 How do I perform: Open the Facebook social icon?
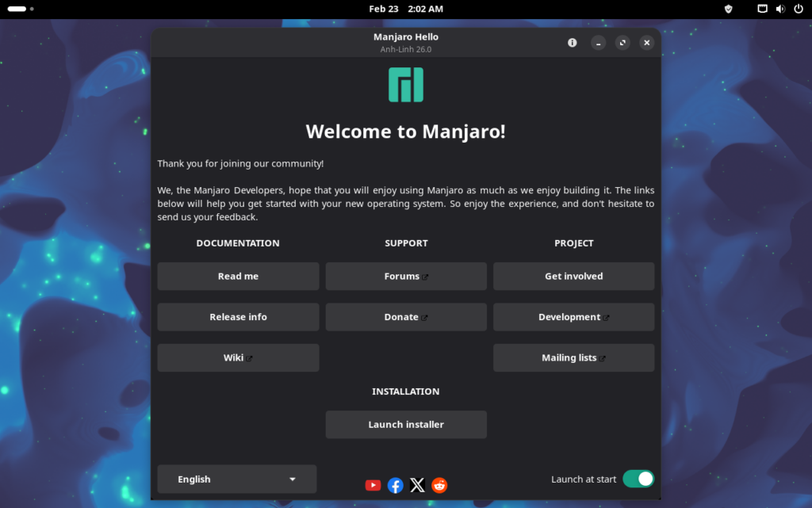tap(395, 485)
